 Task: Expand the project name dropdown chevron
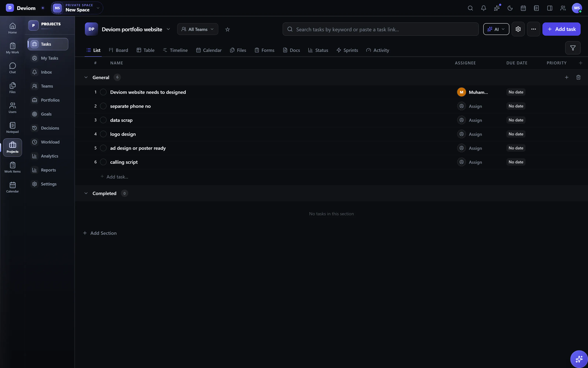tap(168, 29)
